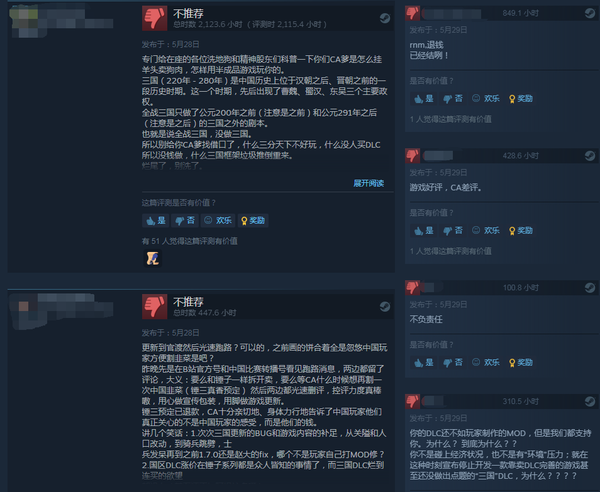Click the award badge under the 51 helpful votes text
Screen dimensions: 600x492
pos(153,258)
